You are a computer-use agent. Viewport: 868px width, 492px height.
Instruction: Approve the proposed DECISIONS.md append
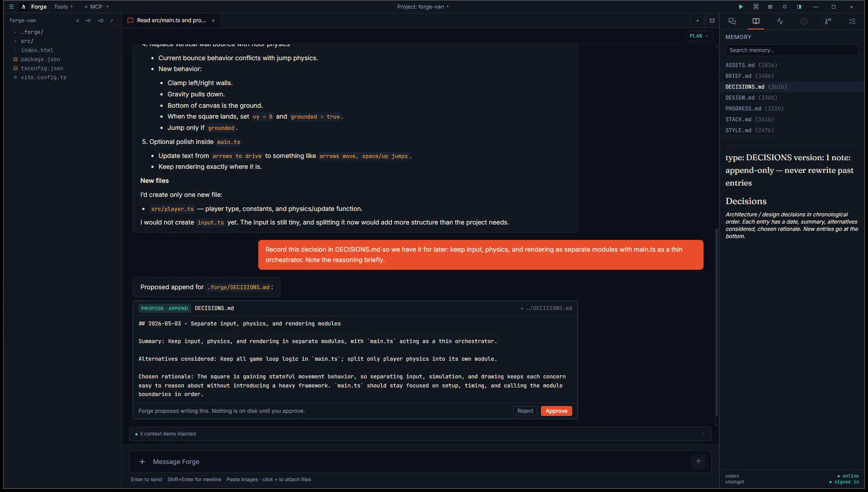(556, 411)
